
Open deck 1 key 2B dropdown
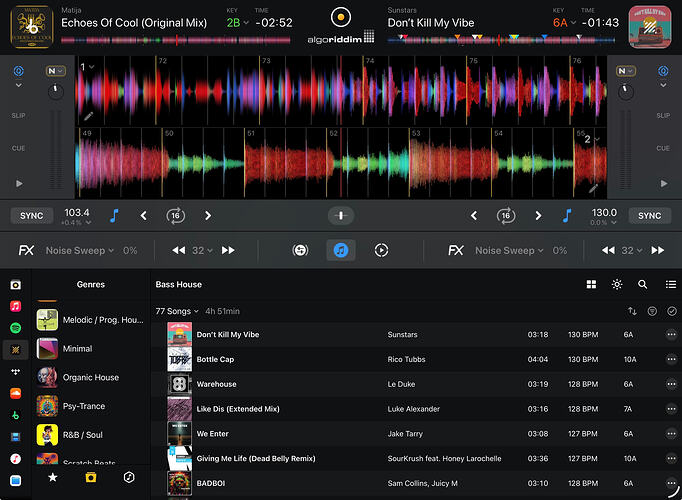pos(237,23)
